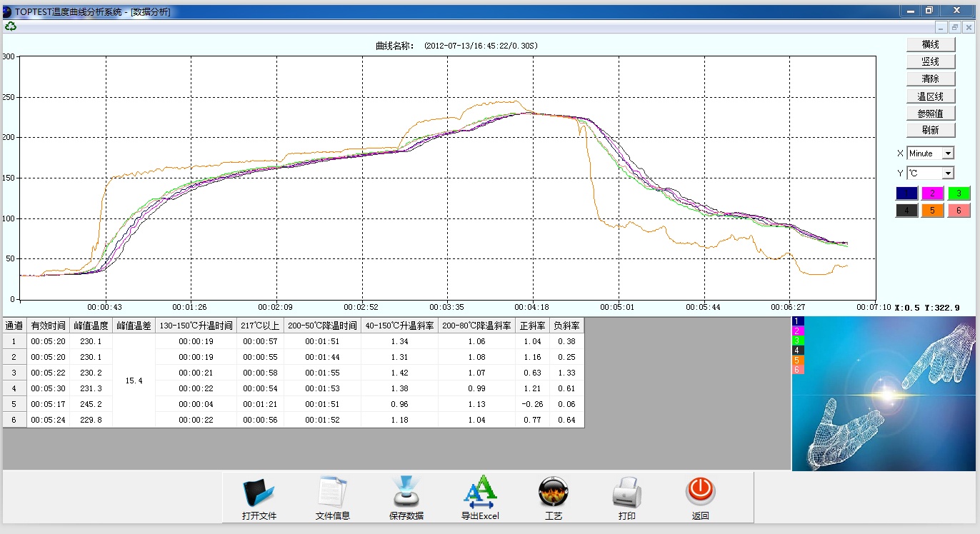
Task: Toggle channel 2 magenta curve visibility
Action: coord(932,193)
